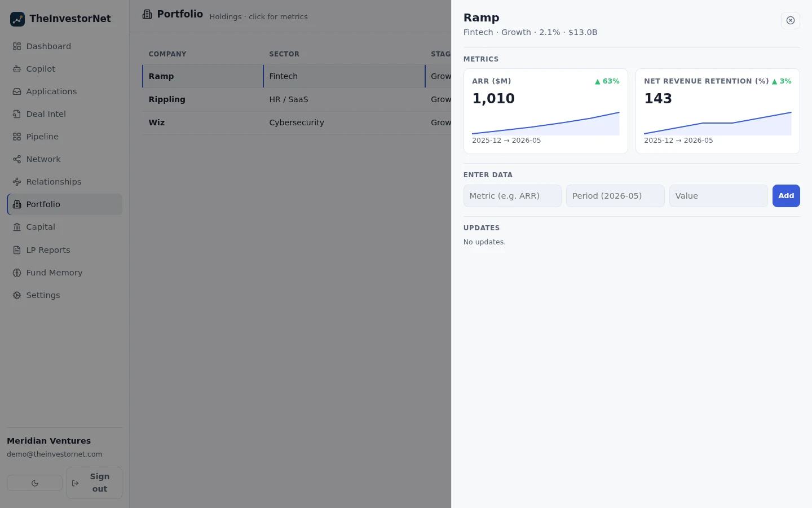Click the Meridian Ventures account name
Viewport: 812px width, 508px height.
tap(48, 441)
